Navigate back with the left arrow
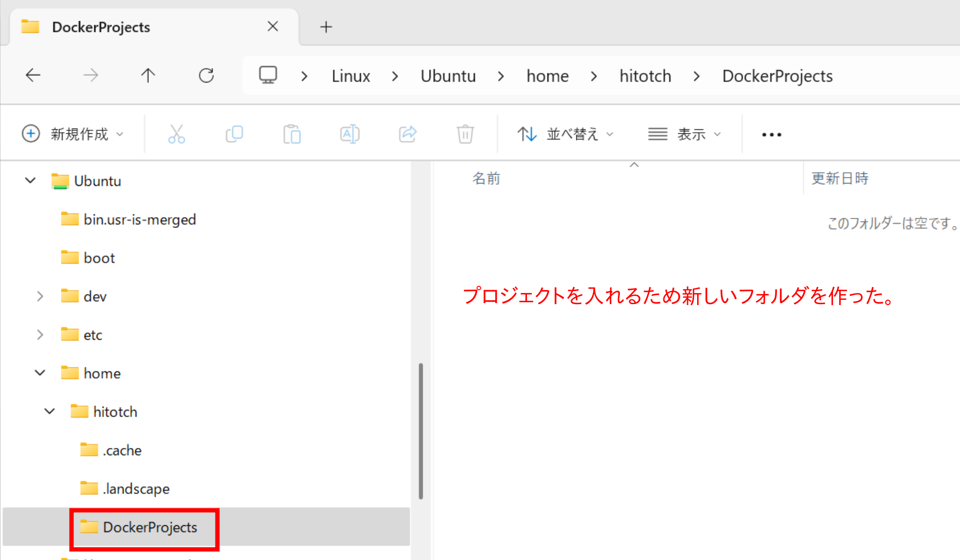The width and height of the screenshot is (960, 560). [33, 75]
